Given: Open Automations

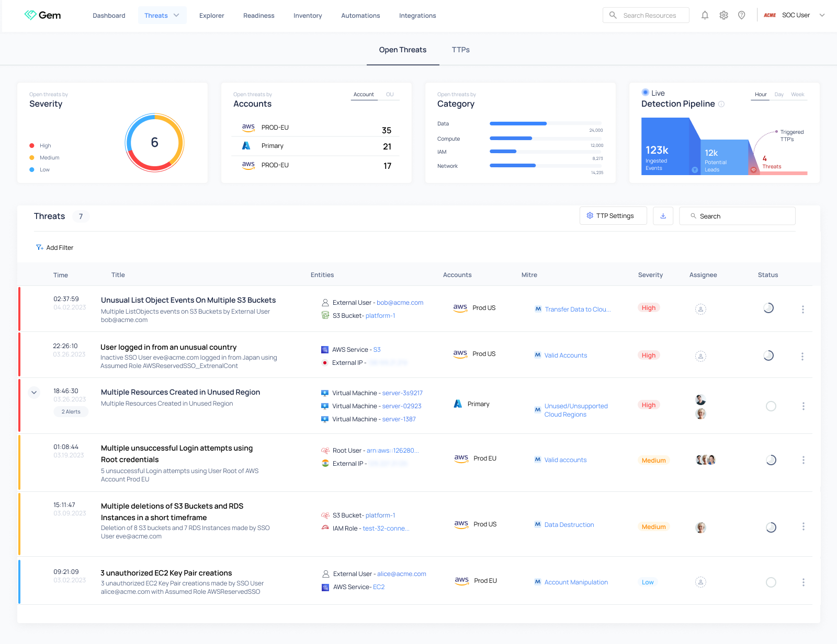Looking at the screenshot, I should click(x=360, y=16).
